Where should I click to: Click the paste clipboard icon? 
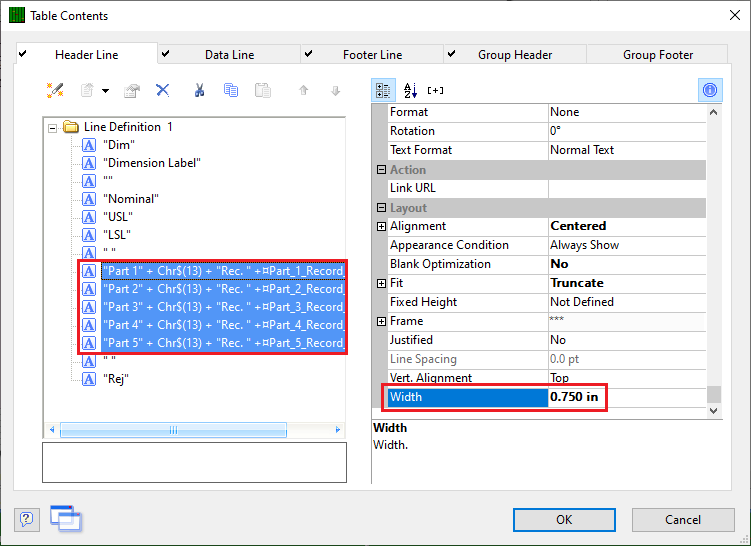click(263, 90)
